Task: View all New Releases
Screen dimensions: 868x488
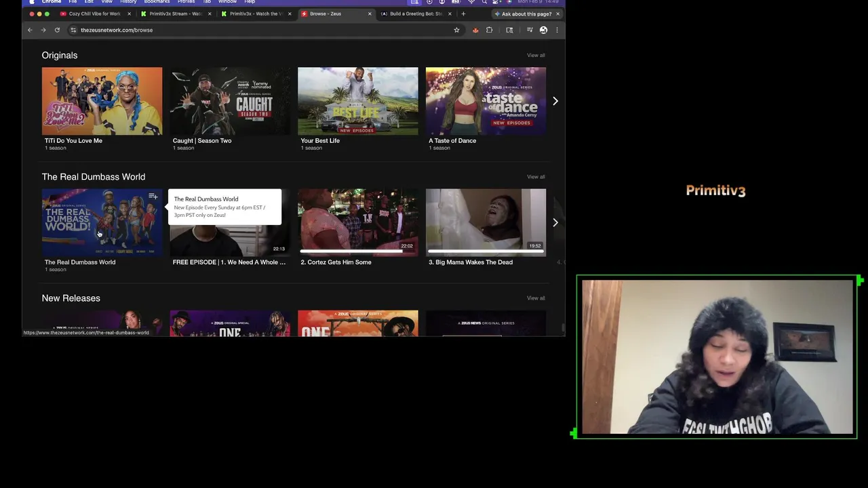Action: (x=536, y=298)
